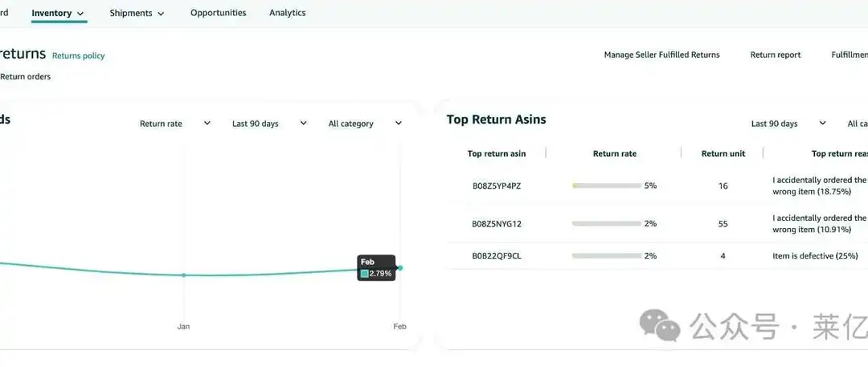Click the Shipments chevron arrow

pos(161,14)
